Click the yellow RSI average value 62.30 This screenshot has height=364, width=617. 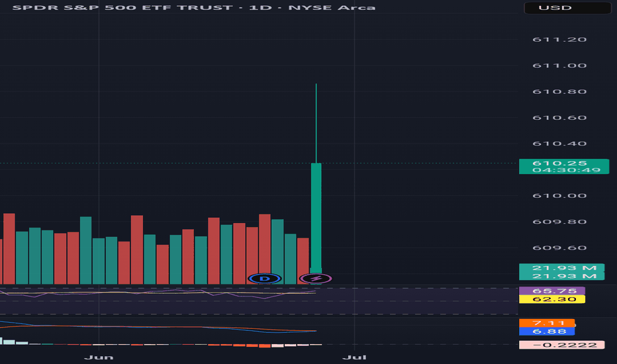[552, 299]
